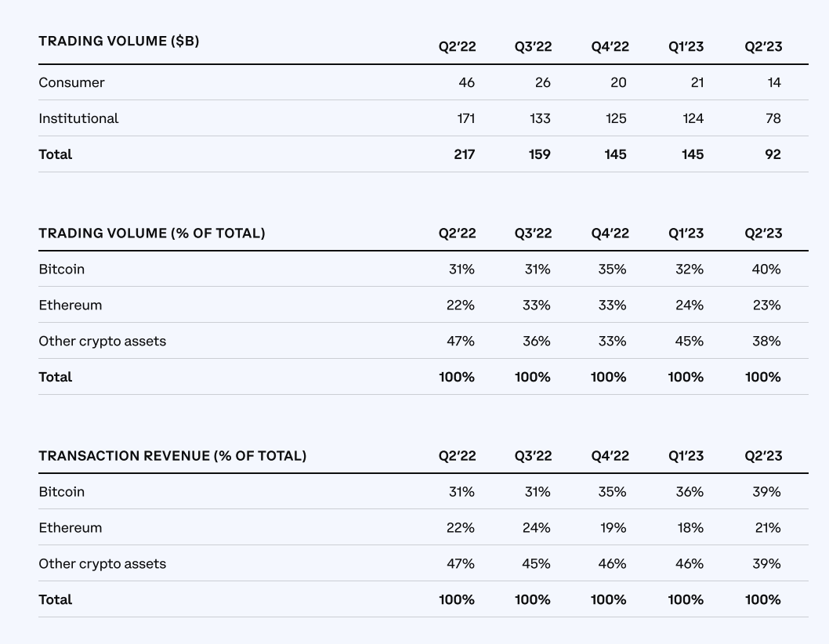Click Q1'23 column header in Trading Volume ($B) table

[x=686, y=46]
